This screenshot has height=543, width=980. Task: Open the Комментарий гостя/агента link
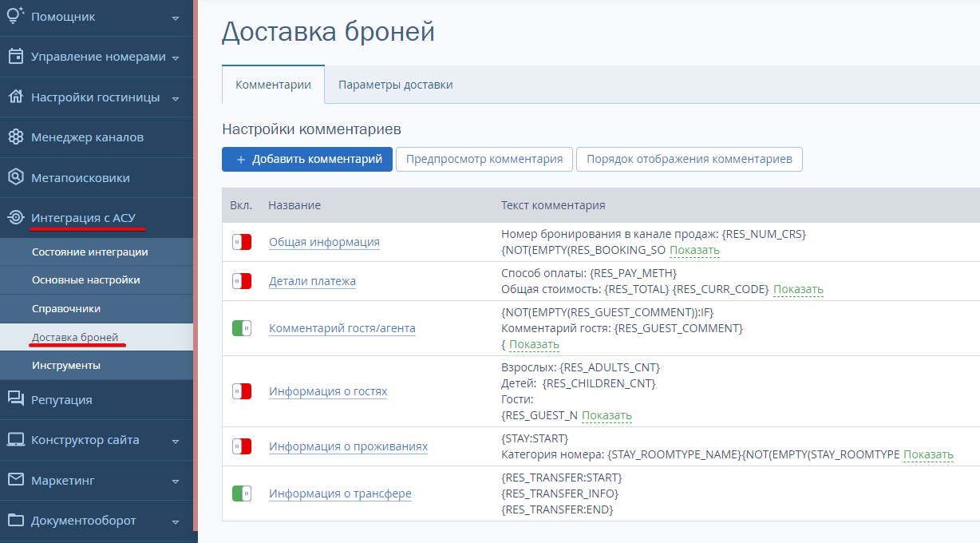(x=342, y=328)
